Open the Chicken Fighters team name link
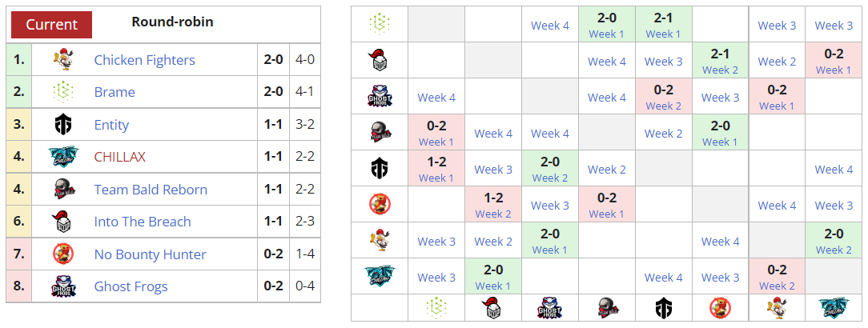Screen dimensions: 868x328 [144, 60]
